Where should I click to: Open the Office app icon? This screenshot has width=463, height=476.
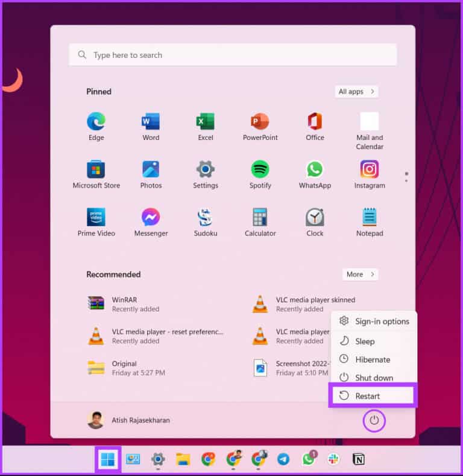[x=315, y=127]
